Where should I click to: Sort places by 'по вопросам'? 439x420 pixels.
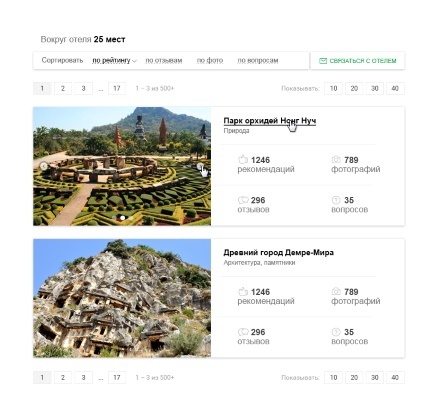click(x=258, y=60)
